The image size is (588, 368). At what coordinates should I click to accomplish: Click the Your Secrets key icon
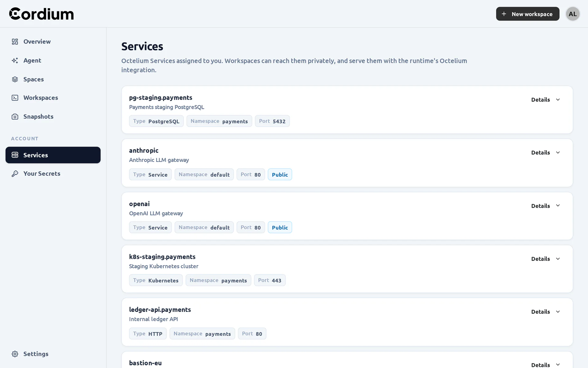15,174
